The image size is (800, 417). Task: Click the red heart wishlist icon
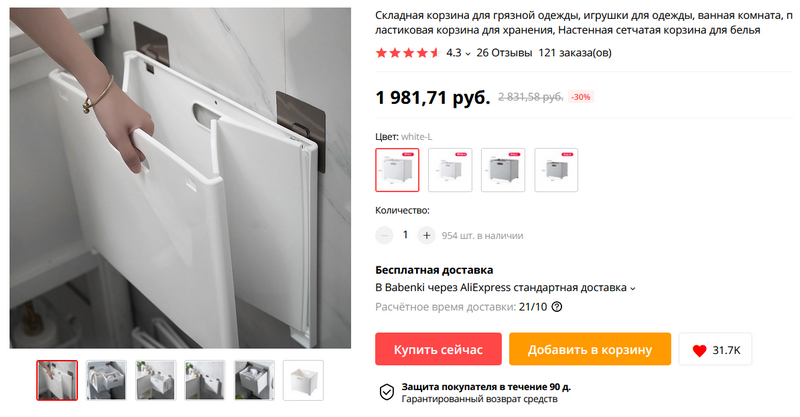[699, 350]
